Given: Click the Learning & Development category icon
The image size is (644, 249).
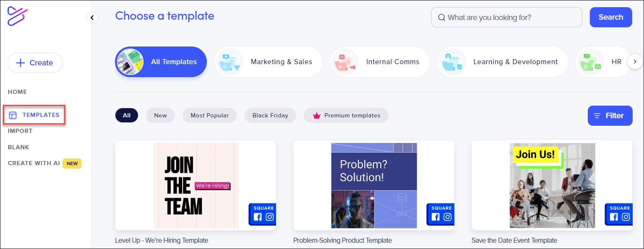Looking at the screenshot, I should tap(451, 62).
